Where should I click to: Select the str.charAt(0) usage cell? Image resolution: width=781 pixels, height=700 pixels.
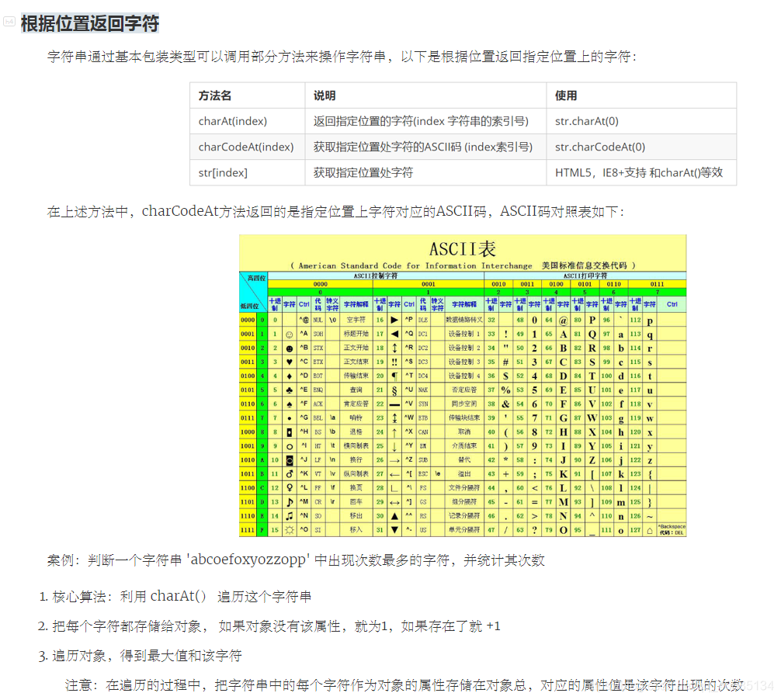[x=641, y=122]
